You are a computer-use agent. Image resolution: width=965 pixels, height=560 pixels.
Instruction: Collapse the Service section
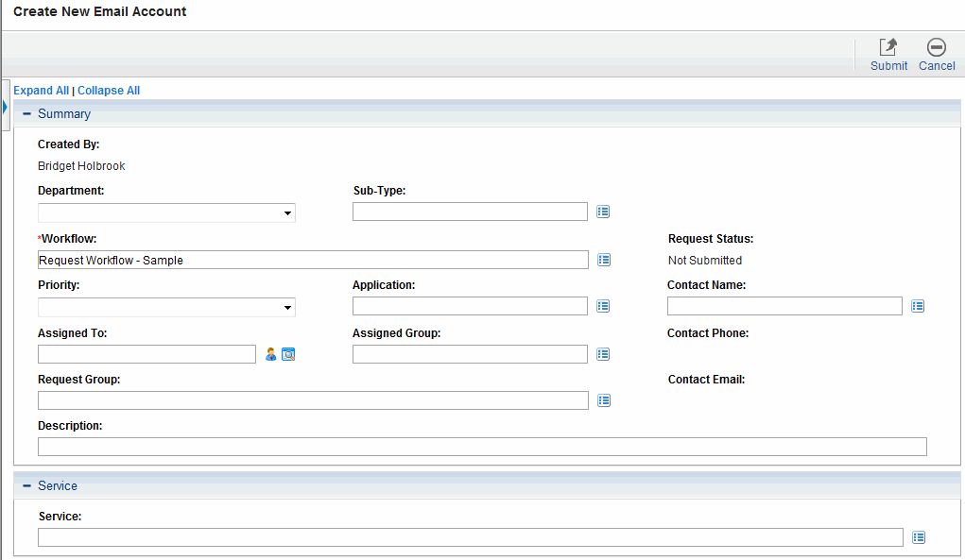[x=26, y=485]
